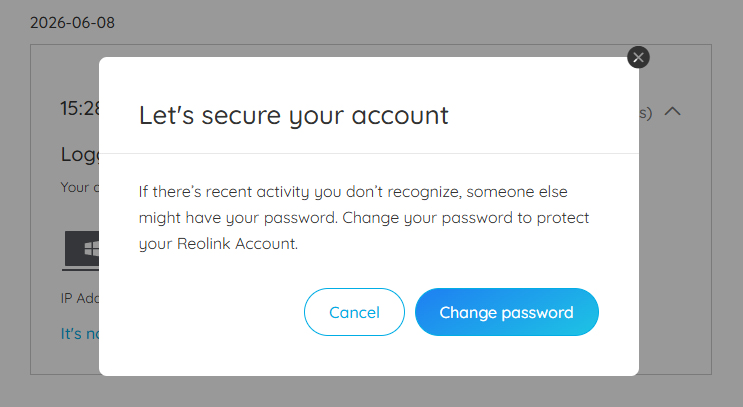This screenshot has width=743, height=407.
Task: Click the "Your" description text under the Log heading
Action: [80, 188]
